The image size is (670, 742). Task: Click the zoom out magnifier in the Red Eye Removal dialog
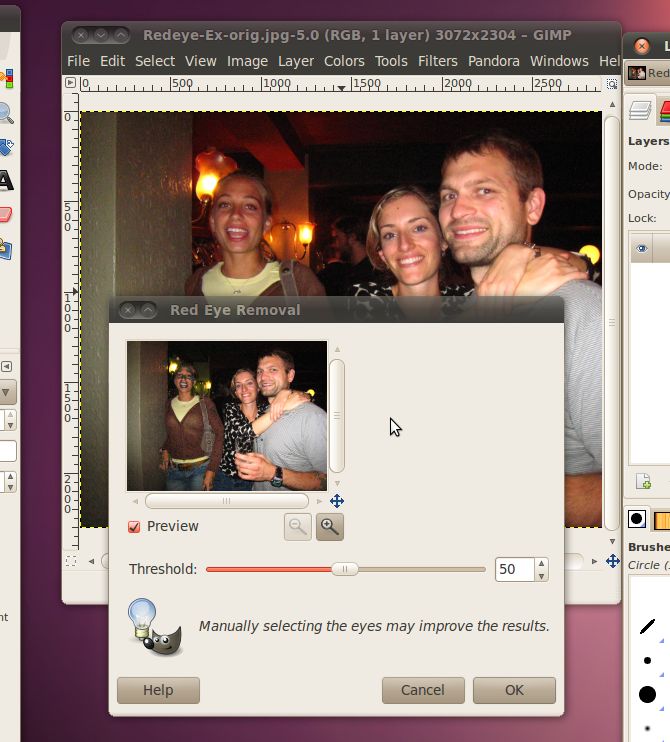298,527
